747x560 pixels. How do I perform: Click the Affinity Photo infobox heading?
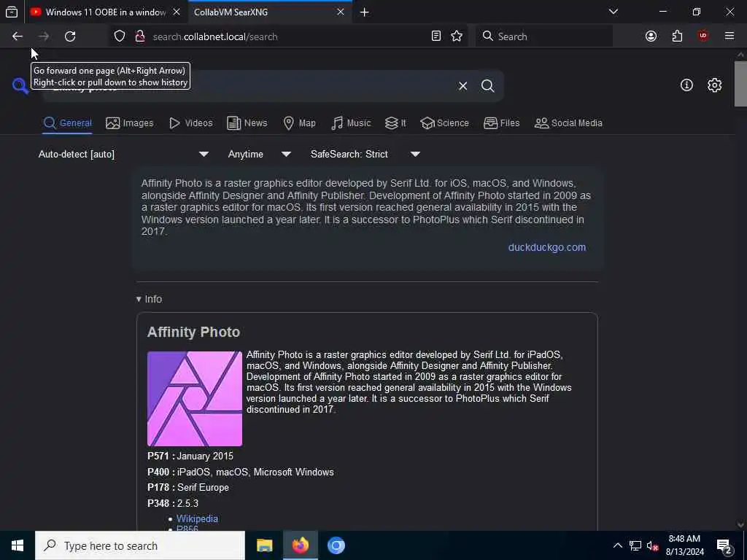pos(193,332)
